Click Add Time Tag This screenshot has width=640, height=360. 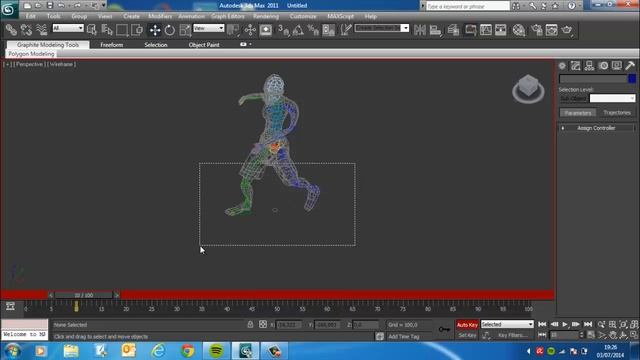[404, 337]
